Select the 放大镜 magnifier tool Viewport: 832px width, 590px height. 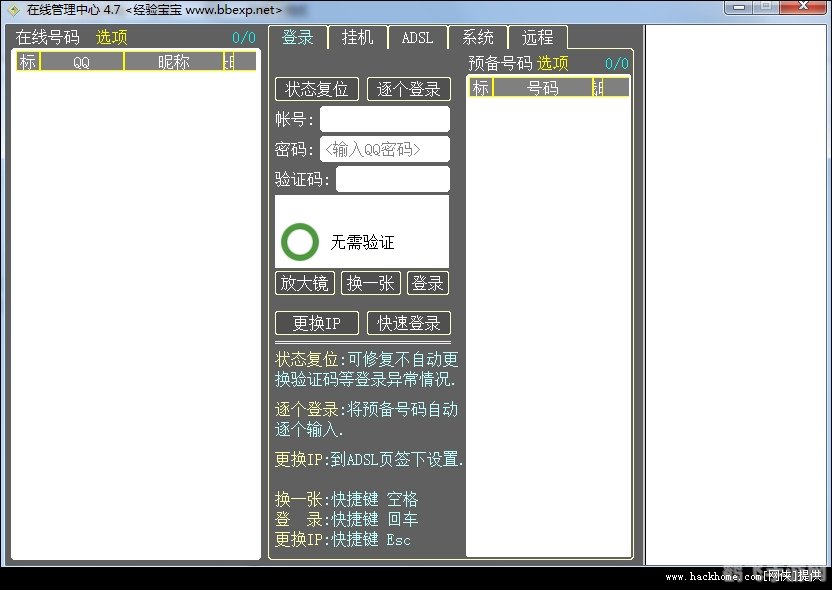(304, 283)
